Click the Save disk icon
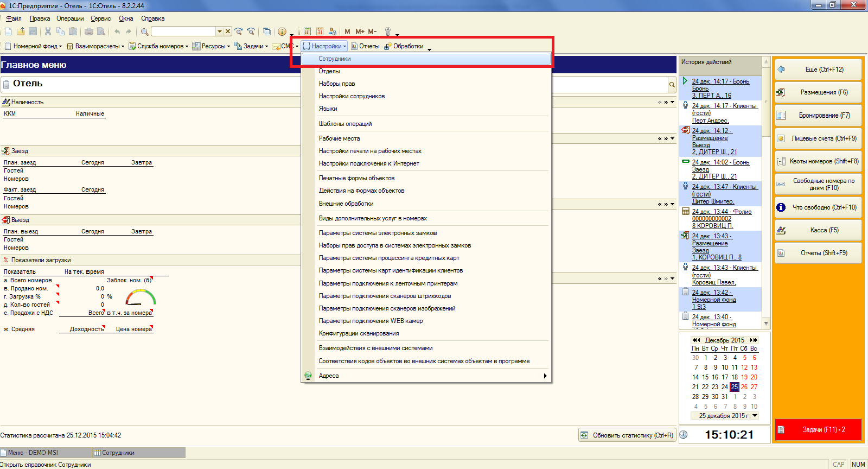868x469 pixels. 33,31
